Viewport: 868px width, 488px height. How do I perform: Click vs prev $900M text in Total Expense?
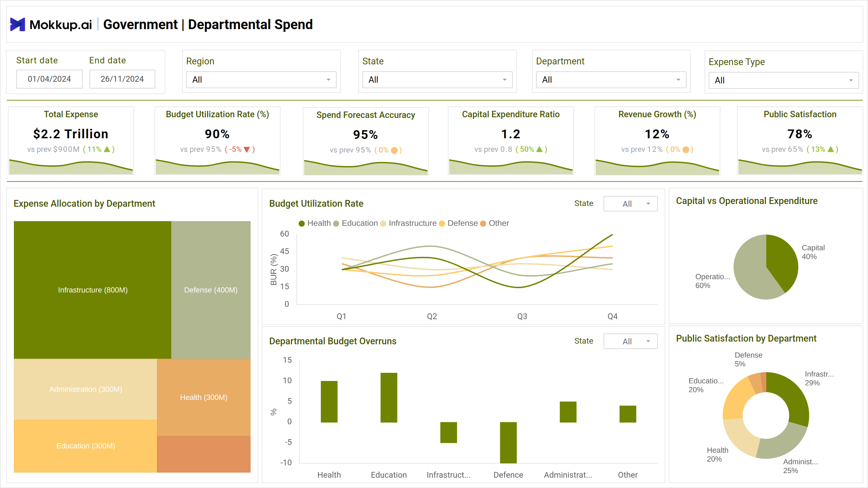(53, 149)
